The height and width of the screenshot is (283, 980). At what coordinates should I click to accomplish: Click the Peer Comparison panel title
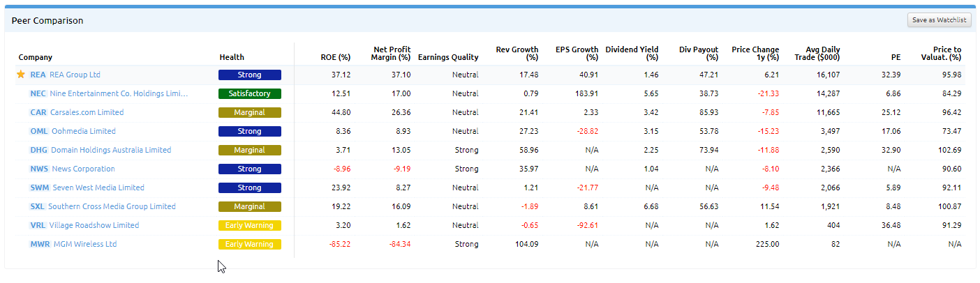47,21
